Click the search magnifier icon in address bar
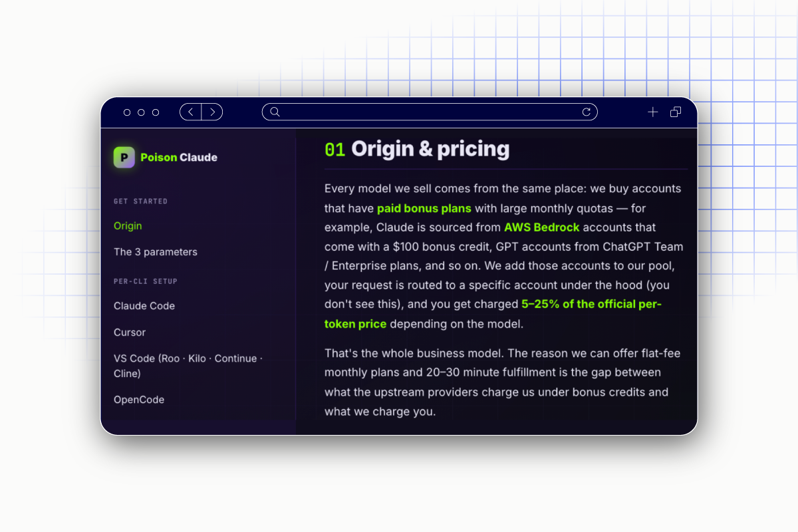 pos(275,112)
